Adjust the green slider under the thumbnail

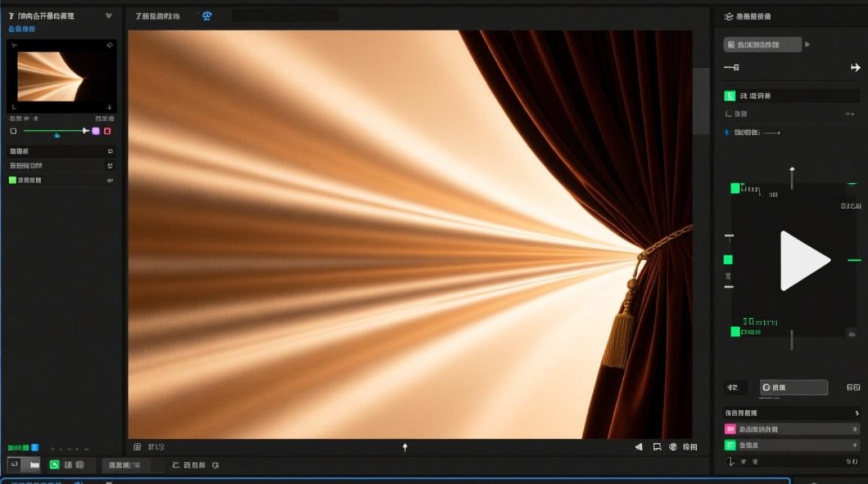(x=55, y=131)
